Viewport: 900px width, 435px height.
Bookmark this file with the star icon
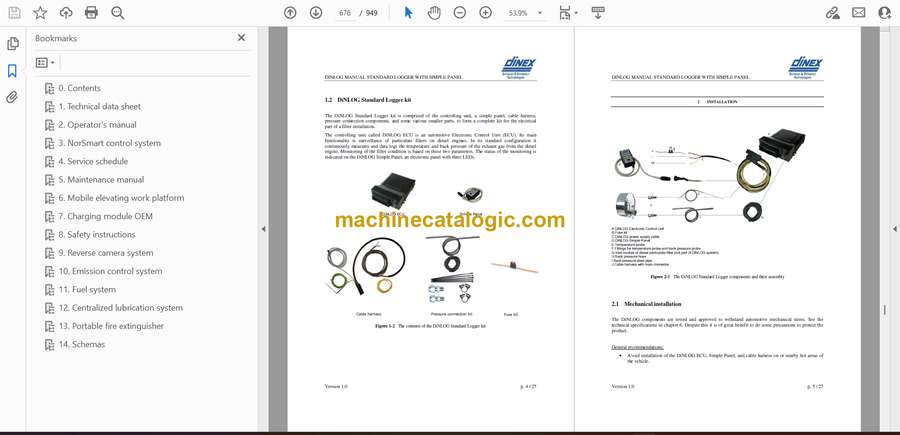[40, 13]
